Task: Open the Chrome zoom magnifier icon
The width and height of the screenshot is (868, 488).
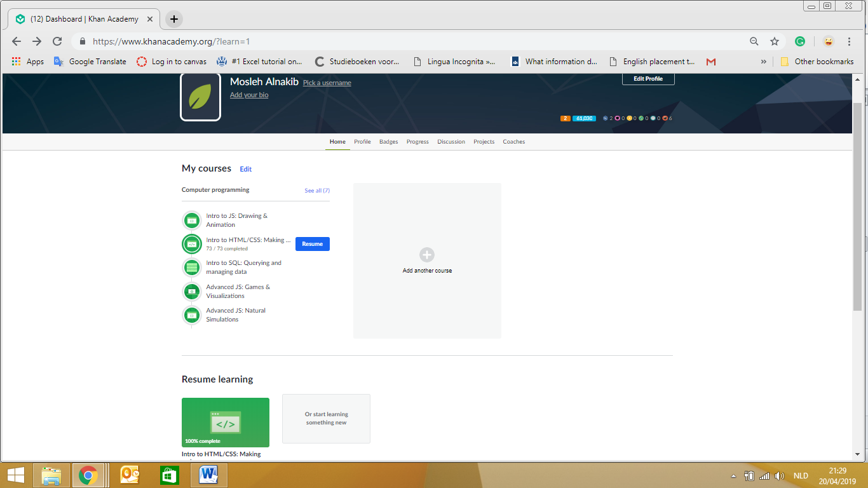Action: (x=754, y=41)
